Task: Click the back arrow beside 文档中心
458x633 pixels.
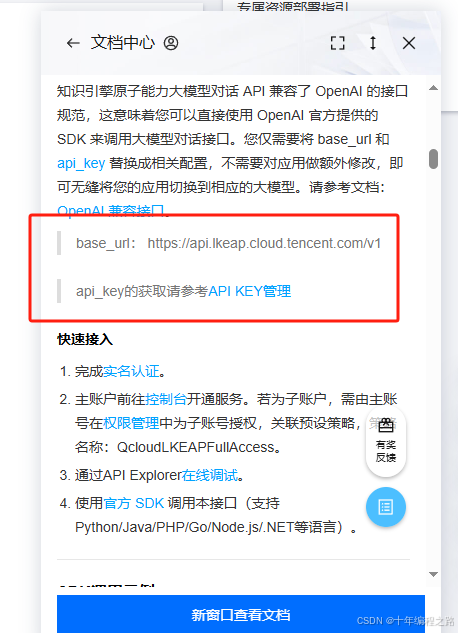Action: click(x=73, y=43)
